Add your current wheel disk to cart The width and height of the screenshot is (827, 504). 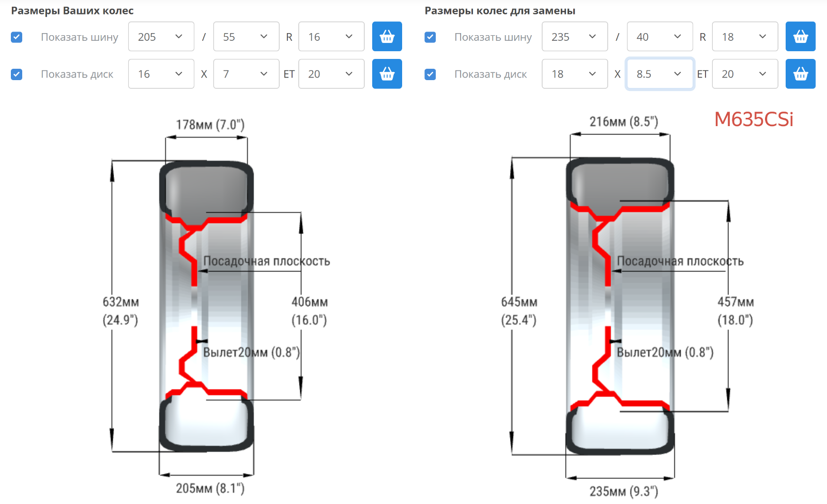(387, 74)
